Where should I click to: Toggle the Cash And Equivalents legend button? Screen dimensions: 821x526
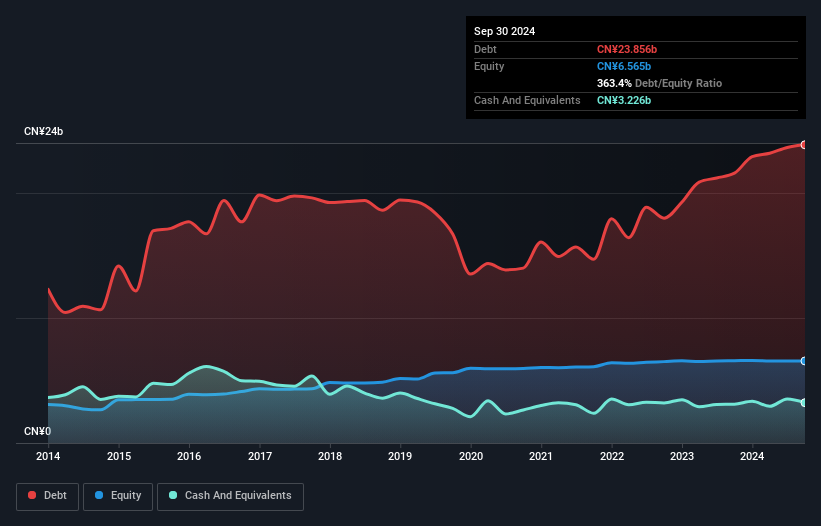[x=230, y=496]
